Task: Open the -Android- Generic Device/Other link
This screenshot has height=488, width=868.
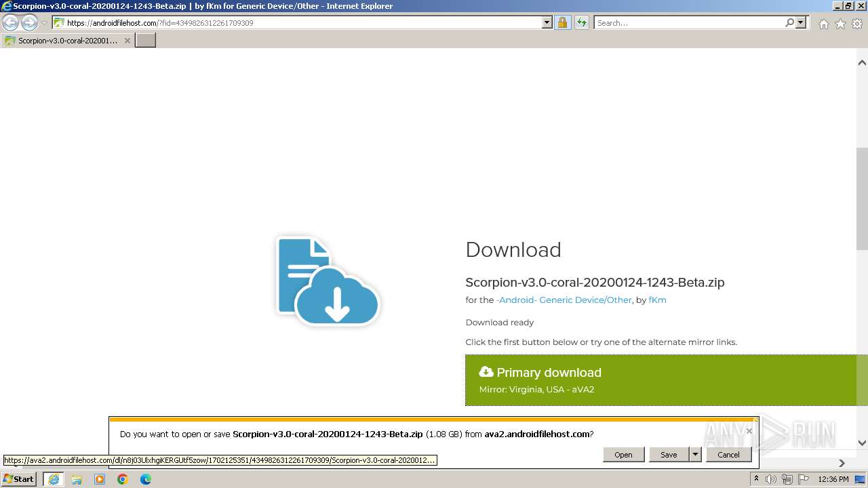Action: pos(564,300)
